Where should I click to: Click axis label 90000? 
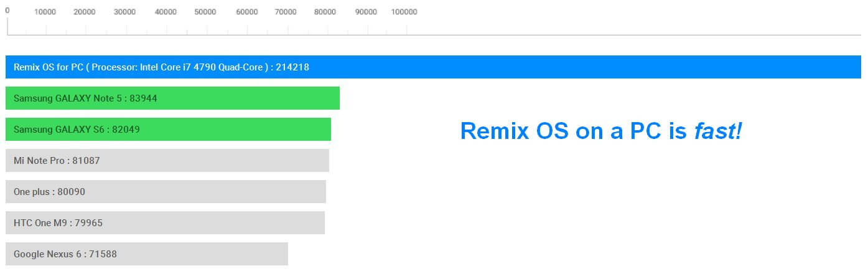tap(366, 12)
